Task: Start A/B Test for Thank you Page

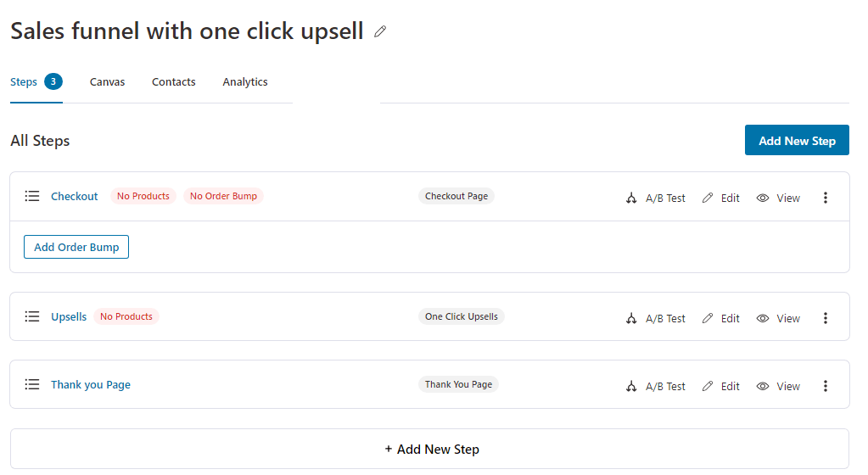Action: [655, 386]
